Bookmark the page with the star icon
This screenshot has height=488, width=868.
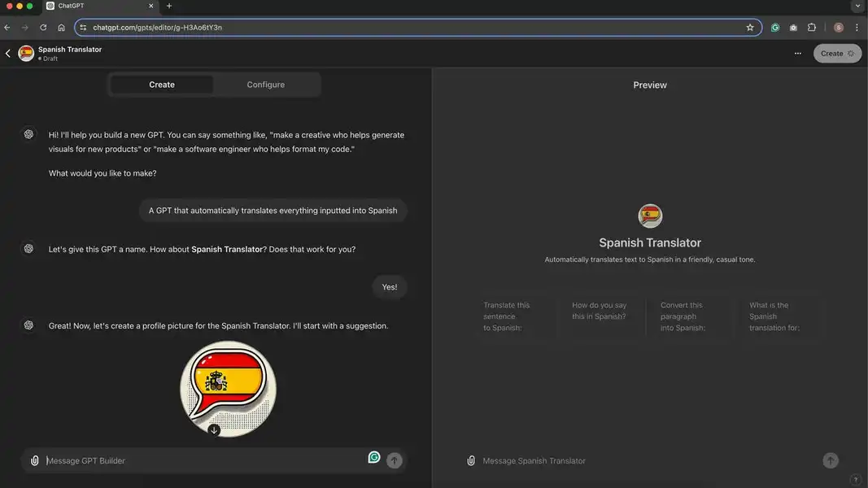click(750, 27)
